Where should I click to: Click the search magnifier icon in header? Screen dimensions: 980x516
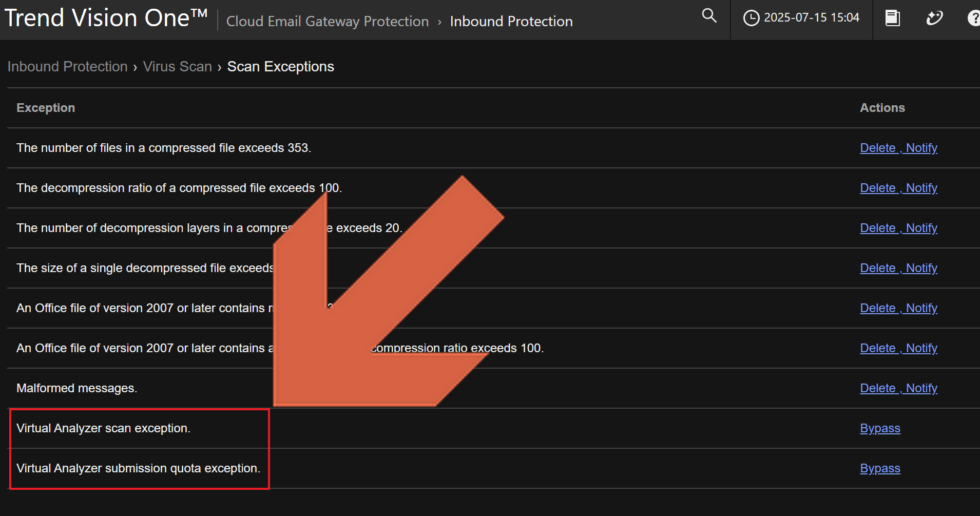pyautogui.click(x=709, y=16)
